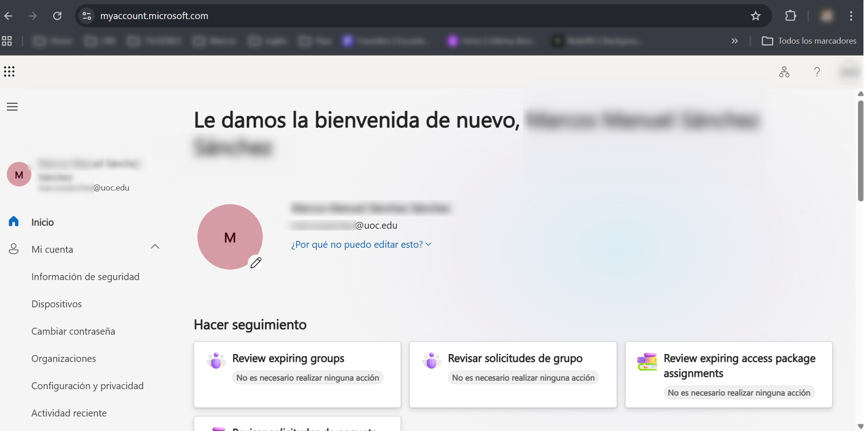
Task: Show hidden bookmarks with the double chevron
Action: 734,41
